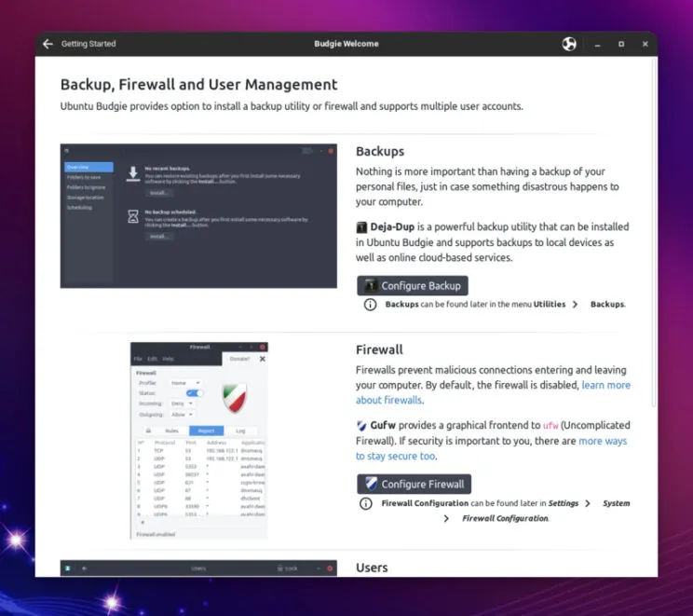Click the Budgie logo icon in title bar
The width and height of the screenshot is (693, 616).
click(x=570, y=44)
